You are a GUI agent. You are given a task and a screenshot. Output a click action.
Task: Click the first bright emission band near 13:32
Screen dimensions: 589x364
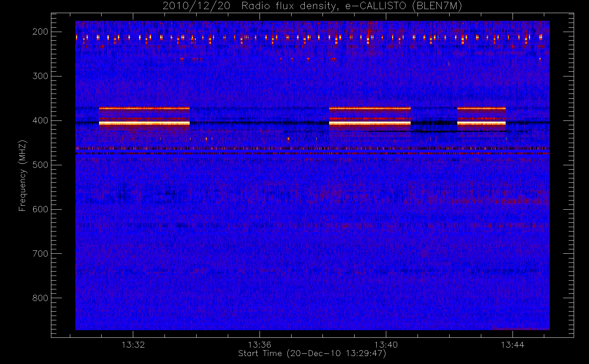point(144,123)
